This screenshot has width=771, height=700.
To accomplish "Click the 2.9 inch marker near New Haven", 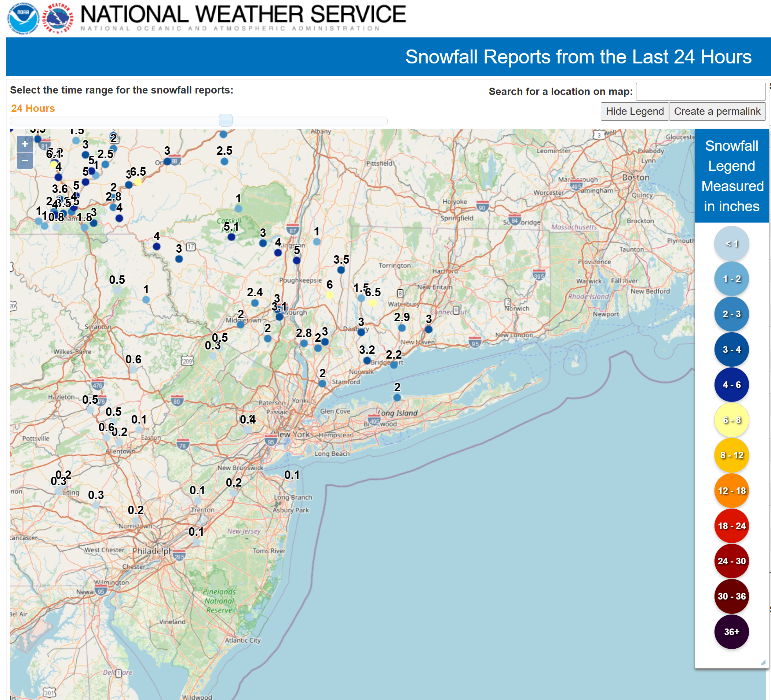I will tap(402, 328).
